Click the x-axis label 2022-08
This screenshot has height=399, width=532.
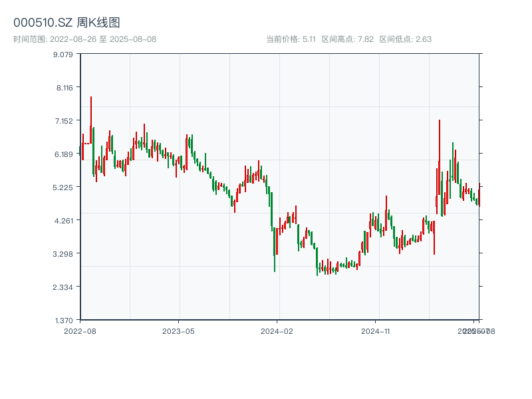tap(80, 331)
